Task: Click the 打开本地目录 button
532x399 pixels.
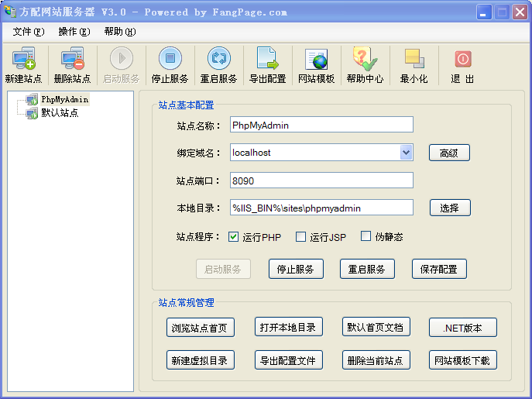Action: point(288,327)
